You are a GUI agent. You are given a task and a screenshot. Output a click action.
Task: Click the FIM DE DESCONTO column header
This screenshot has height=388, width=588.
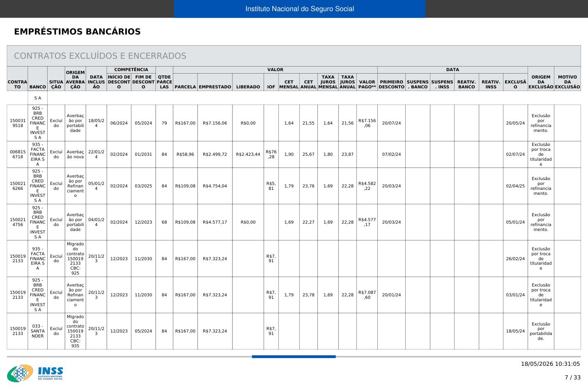pyautogui.click(x=143, y=82)
